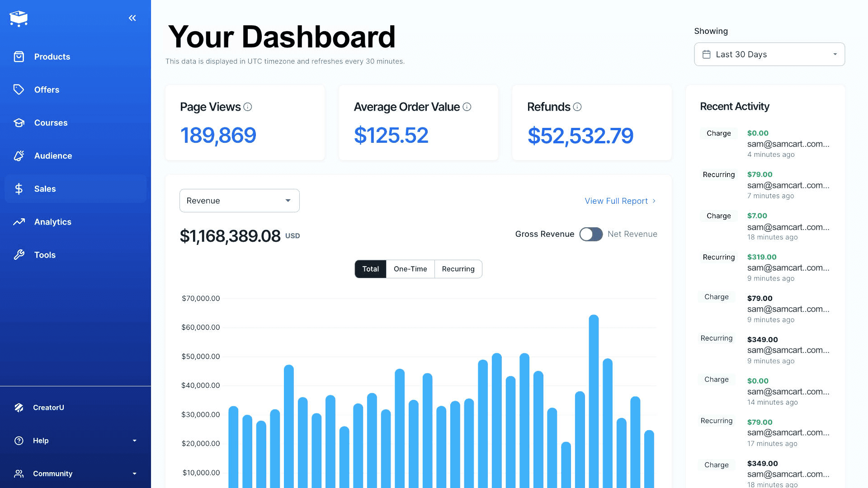The width and height of the screenshot is (868, 488).
Task: Click the Page Views info icon
Action: 248,107
